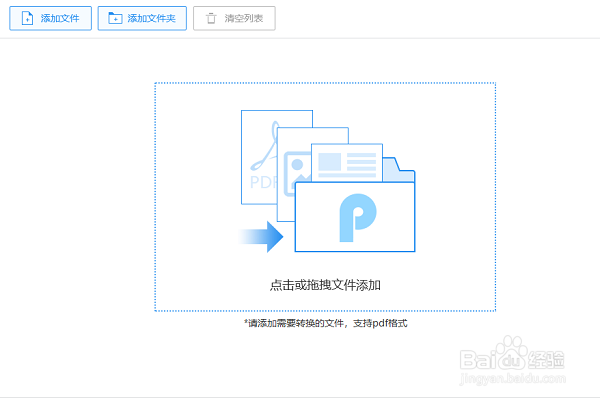Click the 点击或拖拽文件添加 drop area text
The image size is (600, 400).
pyautogui.click(x=325, y=285)
